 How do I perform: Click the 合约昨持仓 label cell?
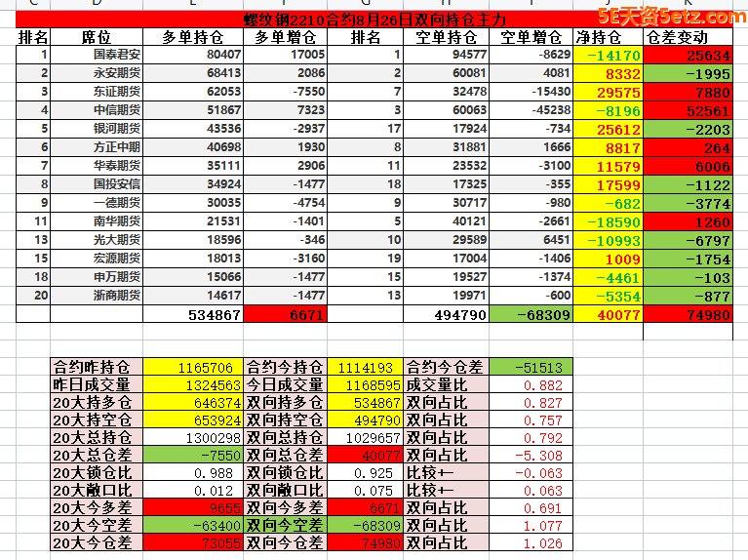[97, 367]
